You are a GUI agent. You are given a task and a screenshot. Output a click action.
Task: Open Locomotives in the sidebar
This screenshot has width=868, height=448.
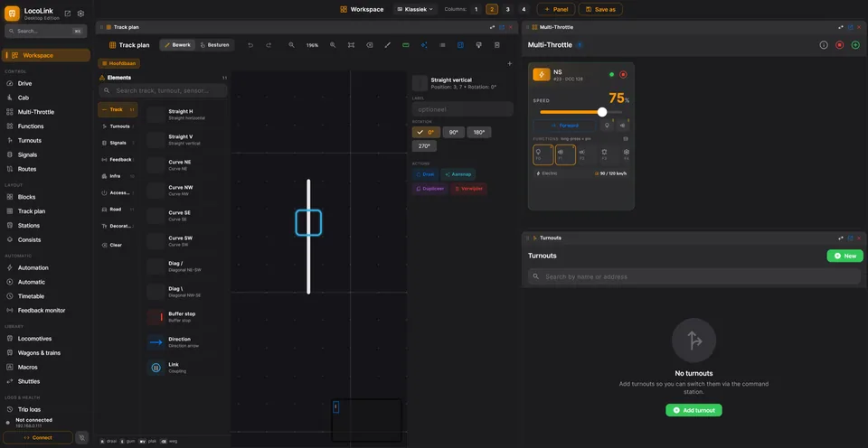[x=34, y=339]
